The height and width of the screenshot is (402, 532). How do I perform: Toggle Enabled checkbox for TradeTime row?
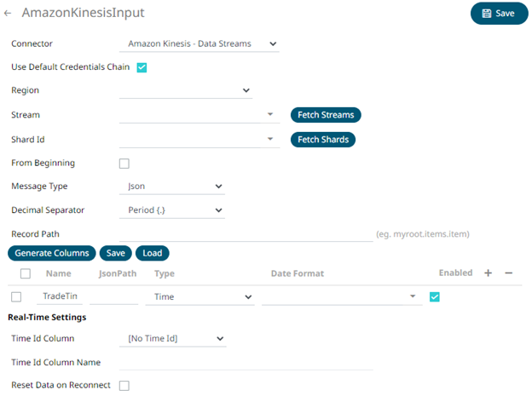point(435,296)
